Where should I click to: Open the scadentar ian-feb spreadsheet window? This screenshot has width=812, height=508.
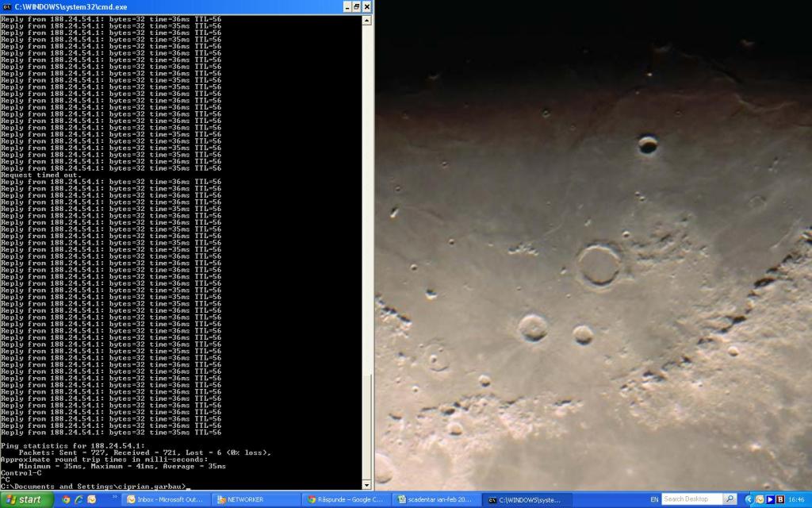pos(436,499)
